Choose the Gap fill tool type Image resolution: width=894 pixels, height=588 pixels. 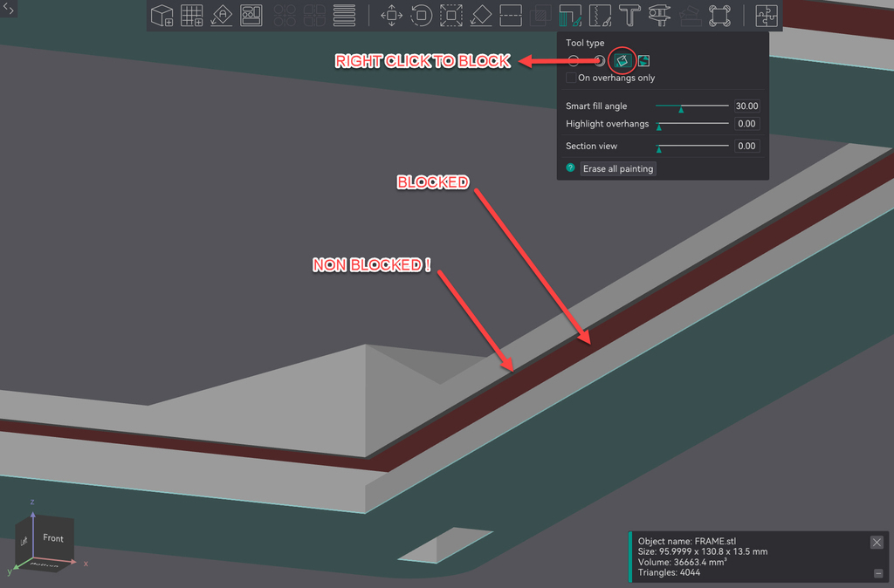643,61
